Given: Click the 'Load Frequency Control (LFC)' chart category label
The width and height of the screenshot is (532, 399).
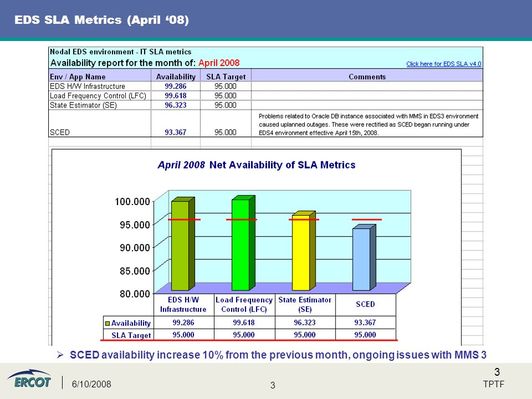Looking at the screenshot, I should [244, 305].
